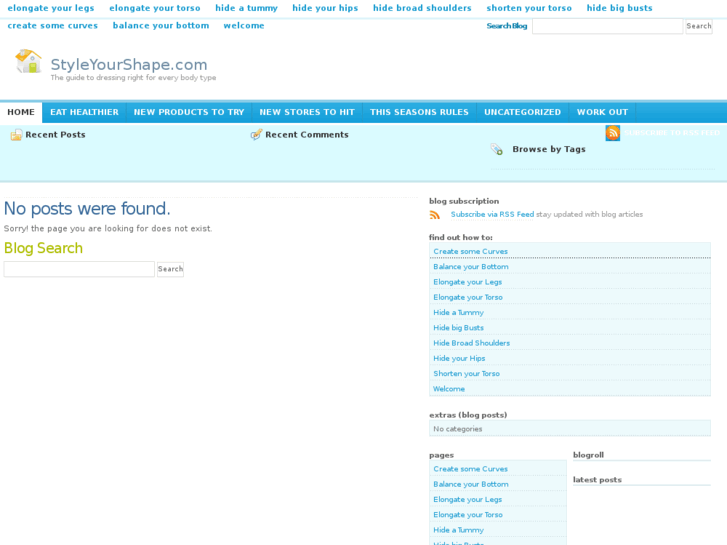Open Hide Broad Shoulders in sidebar list
The image size is (727, 545).
[x=472, y=343]
